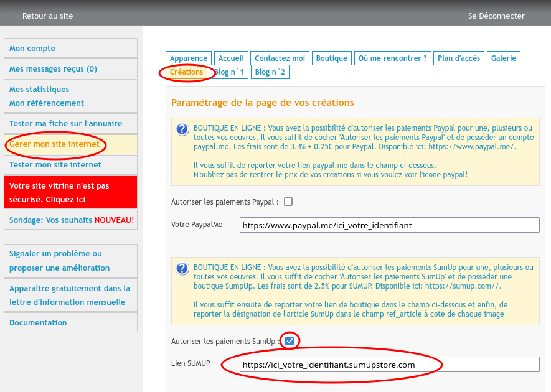Click the PayPal help question mark icon

click(x=182, y=129)
